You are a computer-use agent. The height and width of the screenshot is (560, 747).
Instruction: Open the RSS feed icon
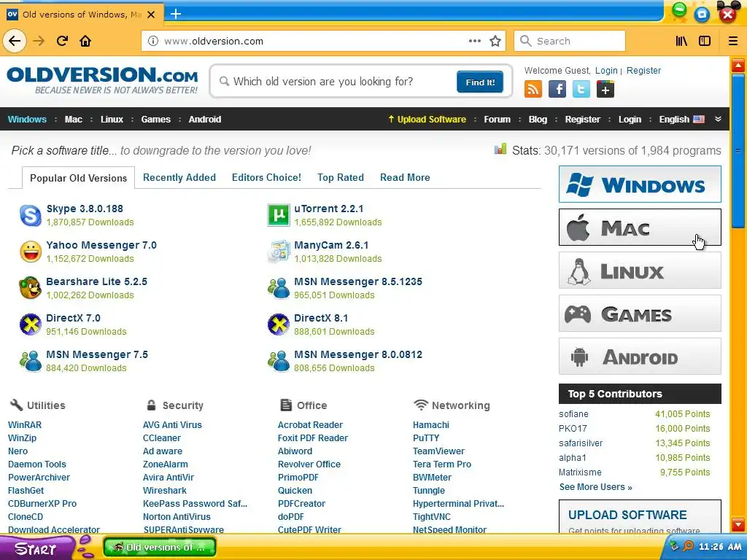coord(533,89)
